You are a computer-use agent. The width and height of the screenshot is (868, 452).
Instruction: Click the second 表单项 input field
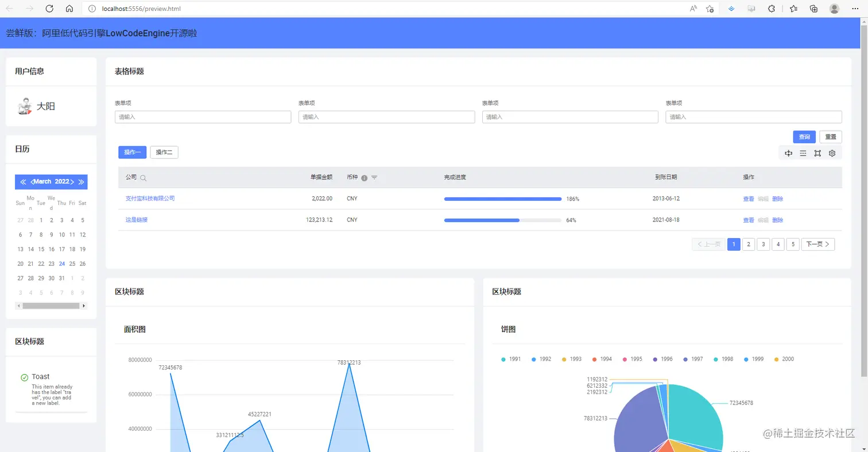386,117
